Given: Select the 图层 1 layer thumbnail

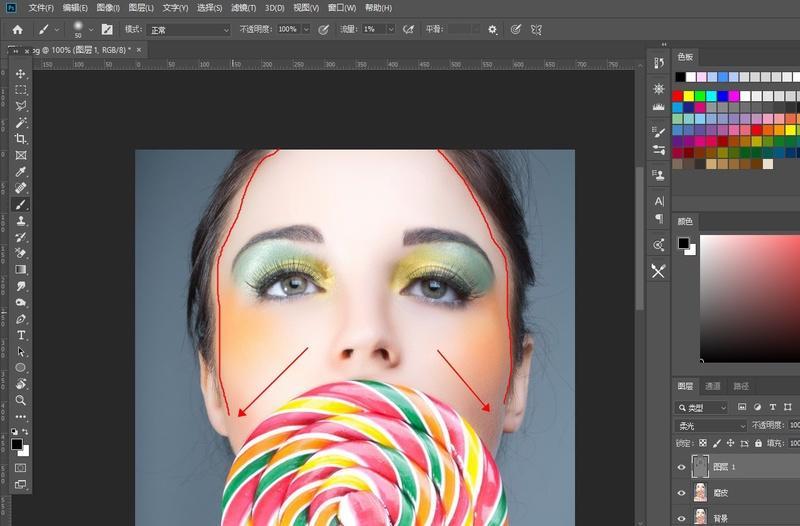Looking at the screenshot, I should click(700, 466).
